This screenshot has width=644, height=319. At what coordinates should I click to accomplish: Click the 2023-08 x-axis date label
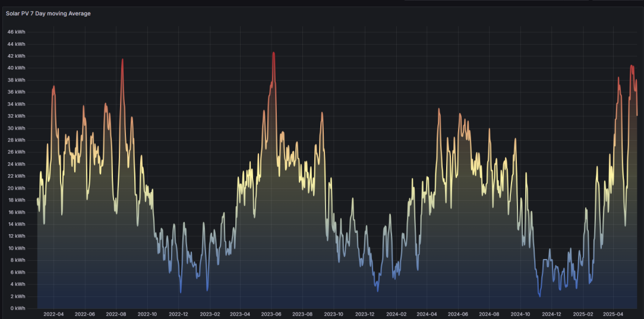click(303, 314)
